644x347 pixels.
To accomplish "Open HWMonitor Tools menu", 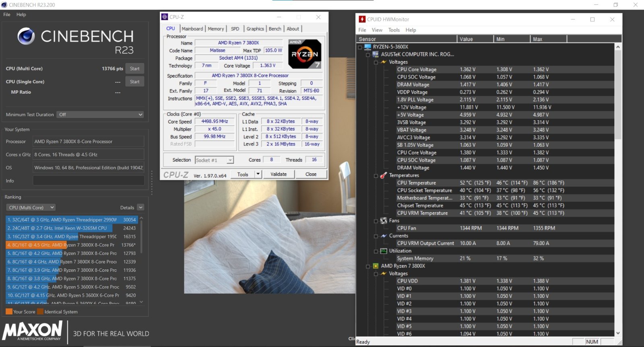I will pyautogui.click(x=394, y=30).
